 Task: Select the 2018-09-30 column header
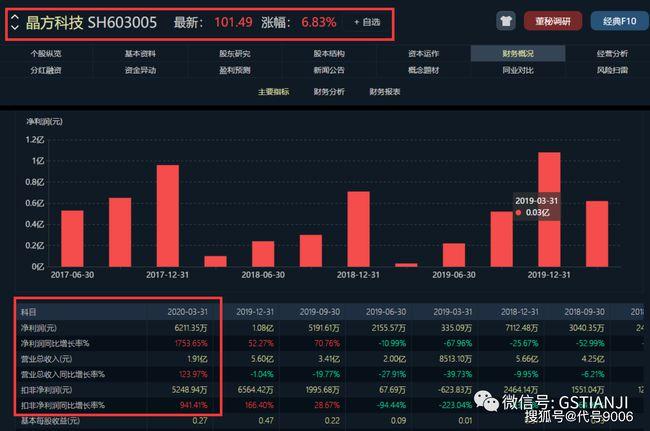pos(585,312)
